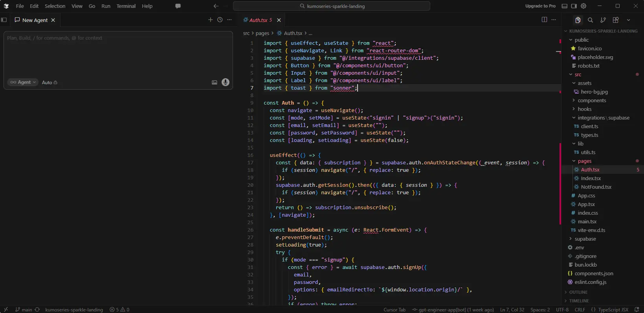Open the View menu
Image resolution: width=644 pixels, height=313 pixels.
tap(77, 6)
